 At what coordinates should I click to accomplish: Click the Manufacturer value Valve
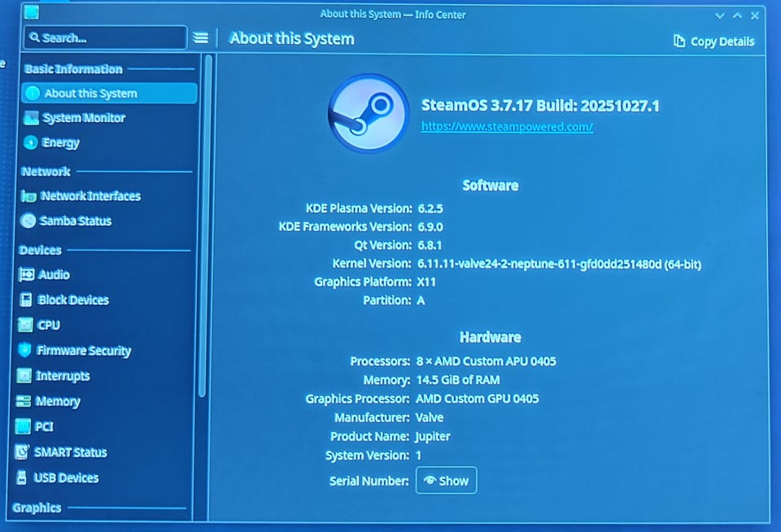coord(430,417)
